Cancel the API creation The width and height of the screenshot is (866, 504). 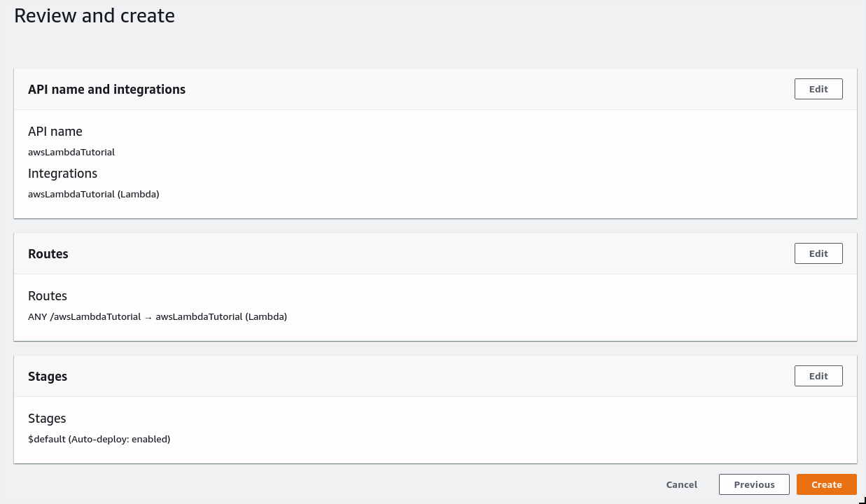682,484
